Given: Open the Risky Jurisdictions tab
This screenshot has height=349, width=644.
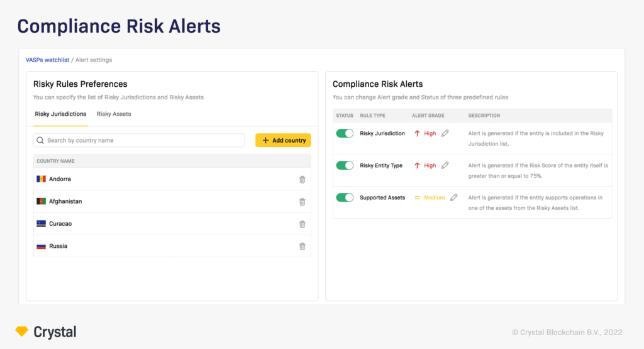Looking at the screenshot, I should tap(60, 114).
